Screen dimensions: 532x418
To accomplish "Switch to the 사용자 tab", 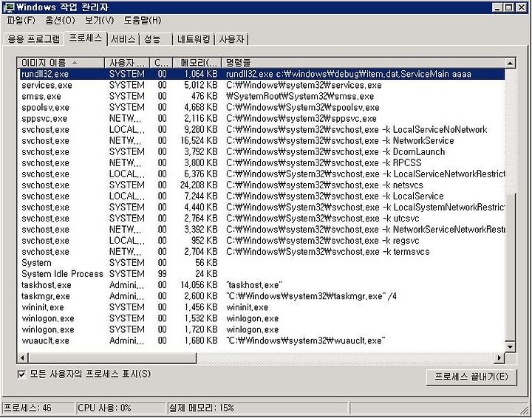I will [232, 39].
